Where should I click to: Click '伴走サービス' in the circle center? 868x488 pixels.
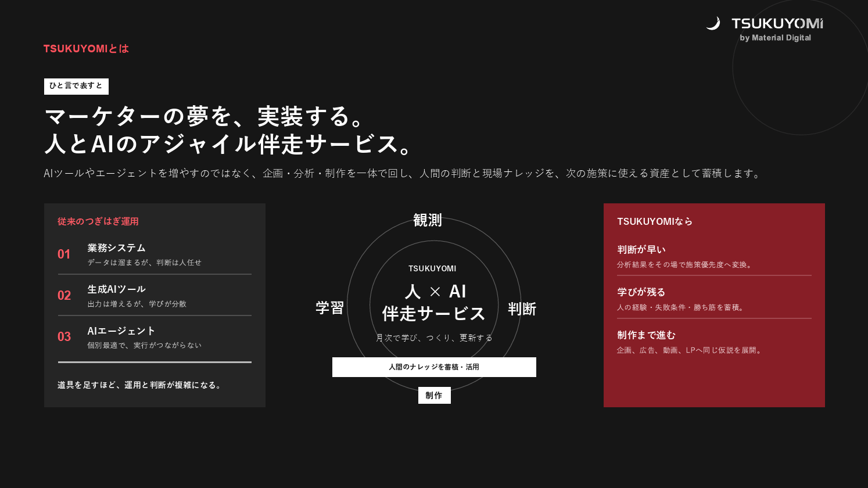click(434, 314)
